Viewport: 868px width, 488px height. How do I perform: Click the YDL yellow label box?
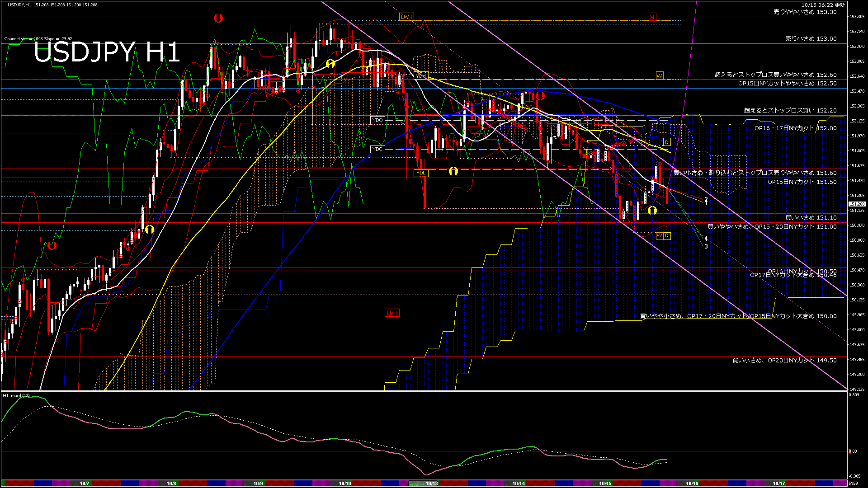(x=421, y=173)
